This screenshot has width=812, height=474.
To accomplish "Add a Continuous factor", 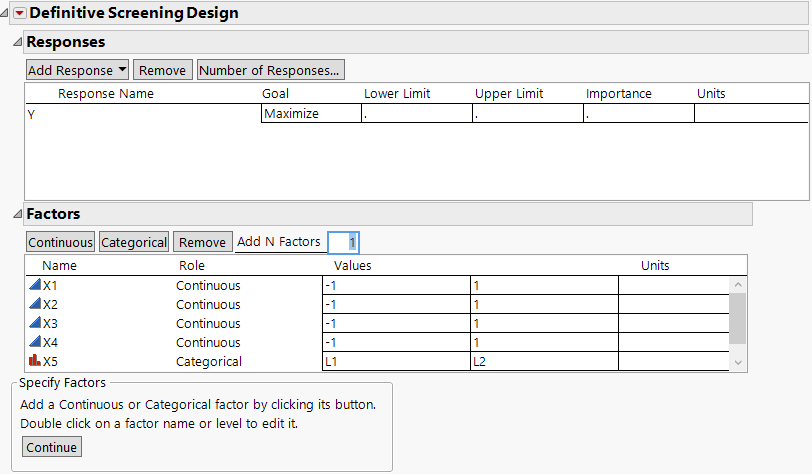I will (60, 242).
